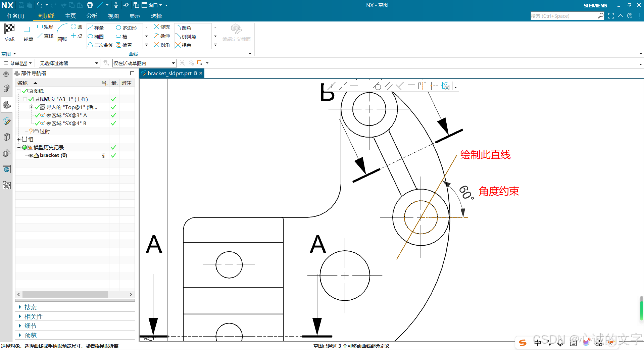Collapse the 图纸 tree node
Image resolution: width=644 pixels, height=350 pixels.
point(19,91)
